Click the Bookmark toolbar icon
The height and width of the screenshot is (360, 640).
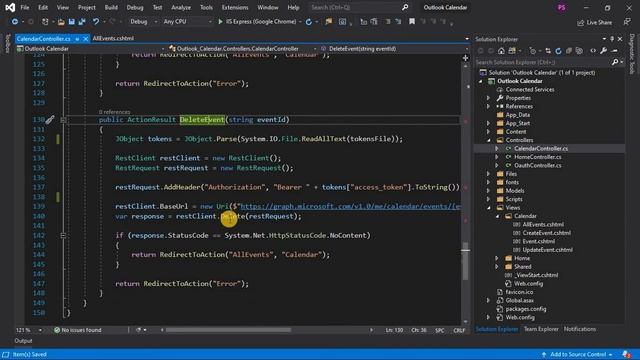(x=412, y=21)
